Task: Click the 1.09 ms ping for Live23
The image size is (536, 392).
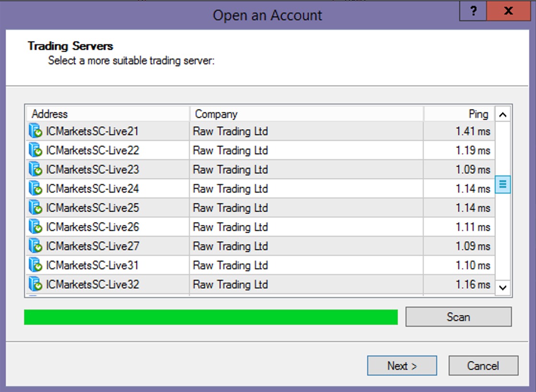Action: pos(473,170)
